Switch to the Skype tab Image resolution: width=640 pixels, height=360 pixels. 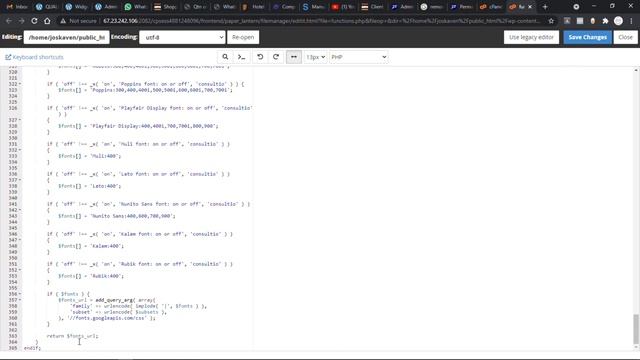[313, 7]
